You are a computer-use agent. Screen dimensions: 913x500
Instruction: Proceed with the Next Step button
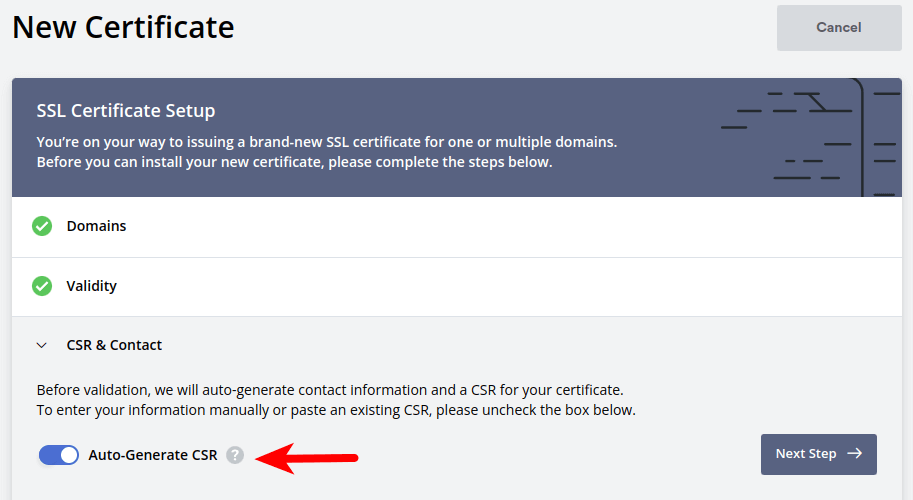point(818,454)
